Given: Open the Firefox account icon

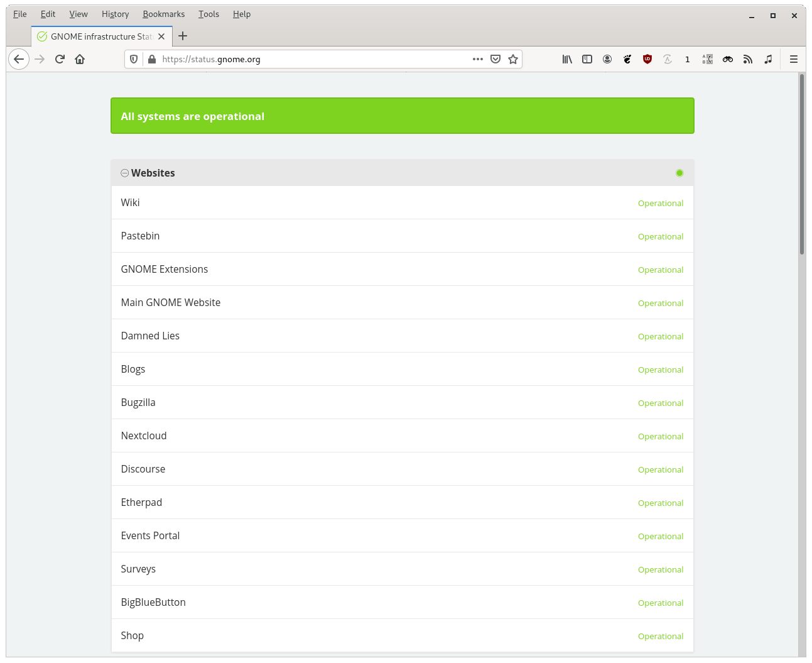Looking at the screenshot, I should point(607,59).
